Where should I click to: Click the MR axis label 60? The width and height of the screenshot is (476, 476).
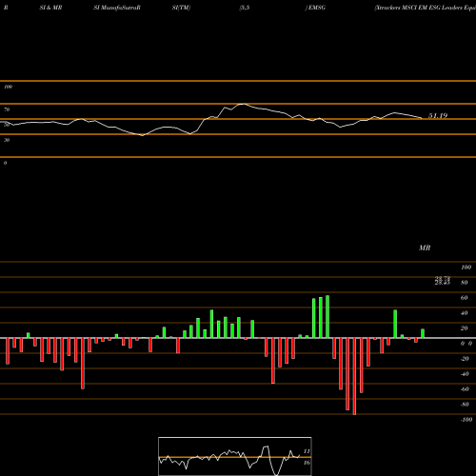pos(465,298)
